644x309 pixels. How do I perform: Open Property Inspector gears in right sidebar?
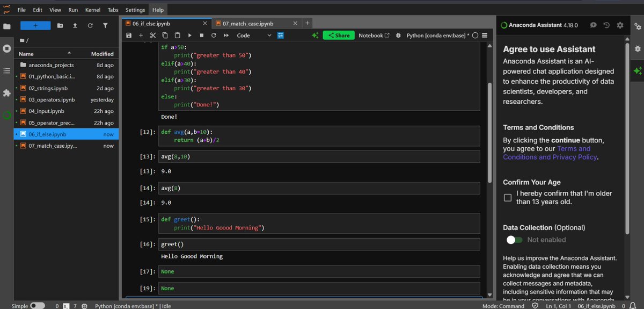(x=637, y=26)
